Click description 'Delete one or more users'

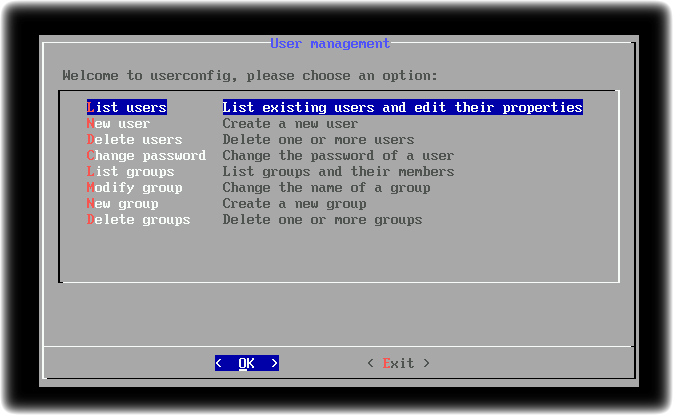tap(318, 139)
